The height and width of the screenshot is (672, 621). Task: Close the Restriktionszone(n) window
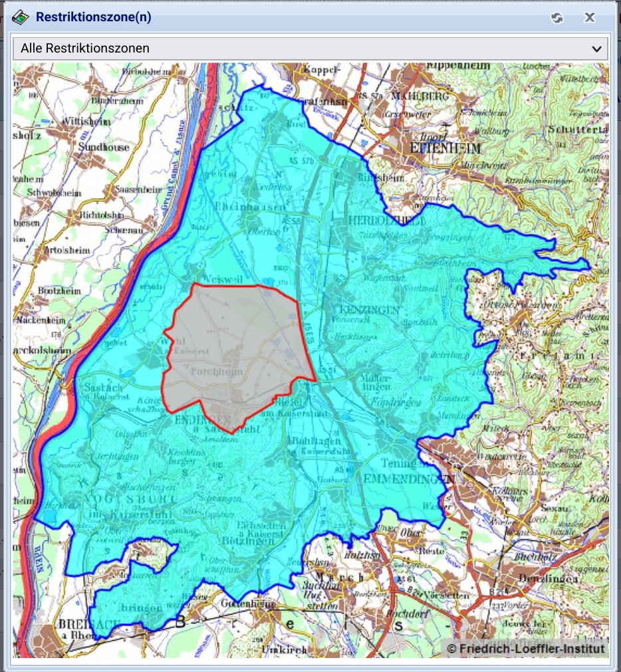(589, 18)
